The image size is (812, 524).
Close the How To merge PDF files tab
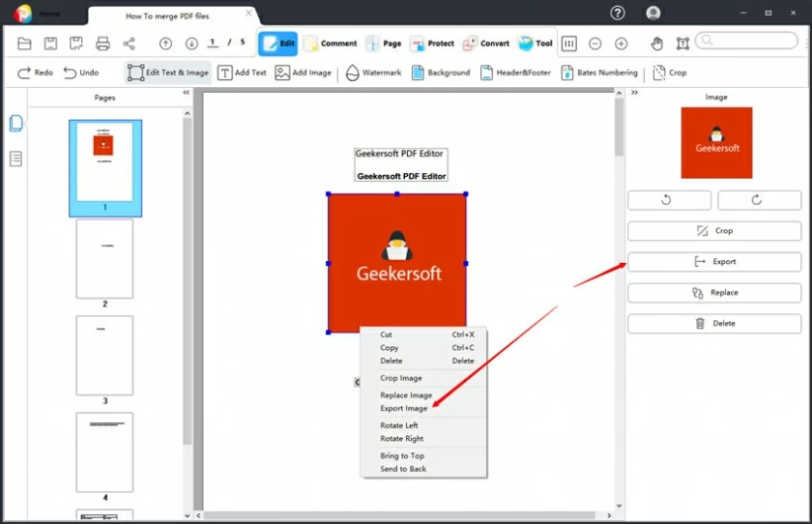(248, 13)
